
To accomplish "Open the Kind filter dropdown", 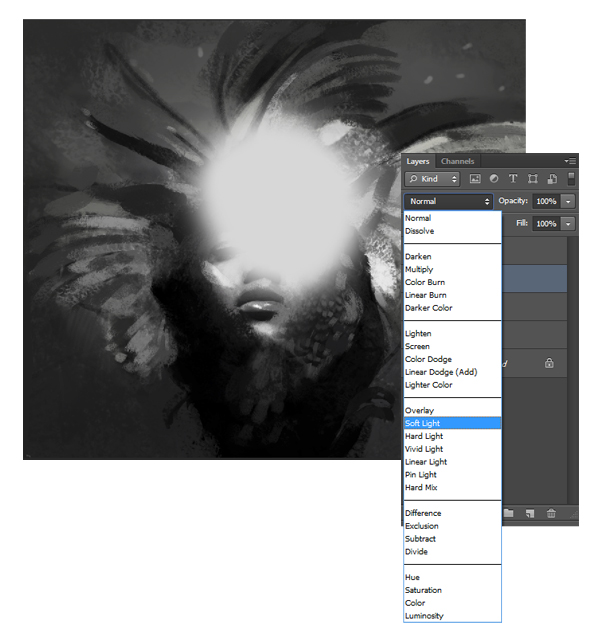I will click(x=432, y=179).
